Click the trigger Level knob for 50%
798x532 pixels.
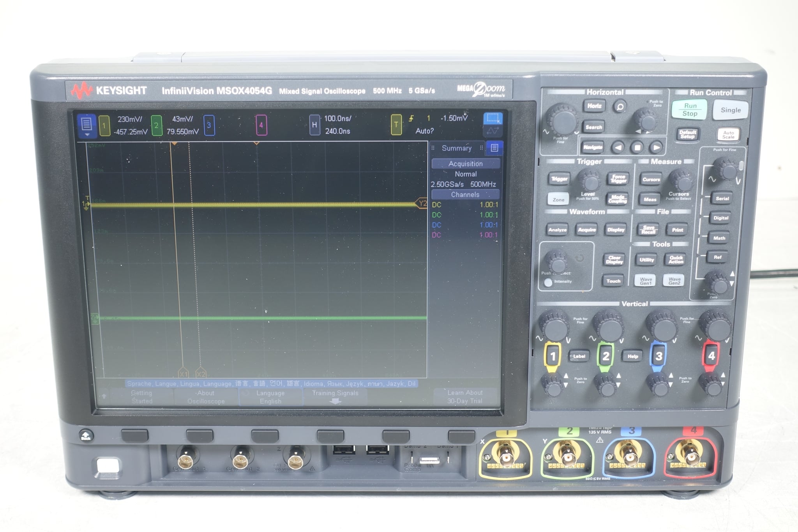point(589,180)
